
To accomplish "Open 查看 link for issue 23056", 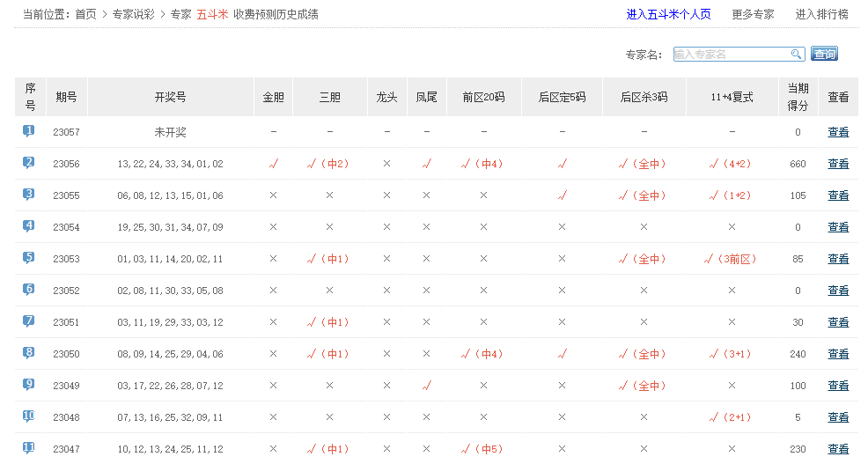I will point(838,164).
